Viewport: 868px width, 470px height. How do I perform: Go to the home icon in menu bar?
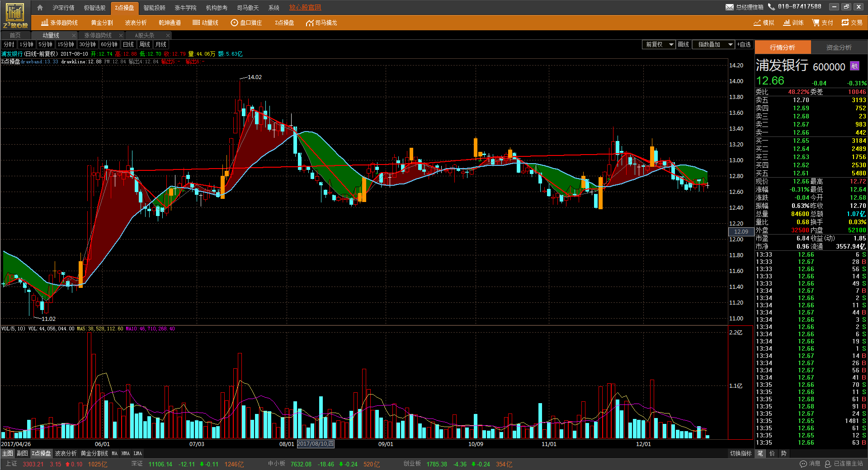[x=40, y=8]
